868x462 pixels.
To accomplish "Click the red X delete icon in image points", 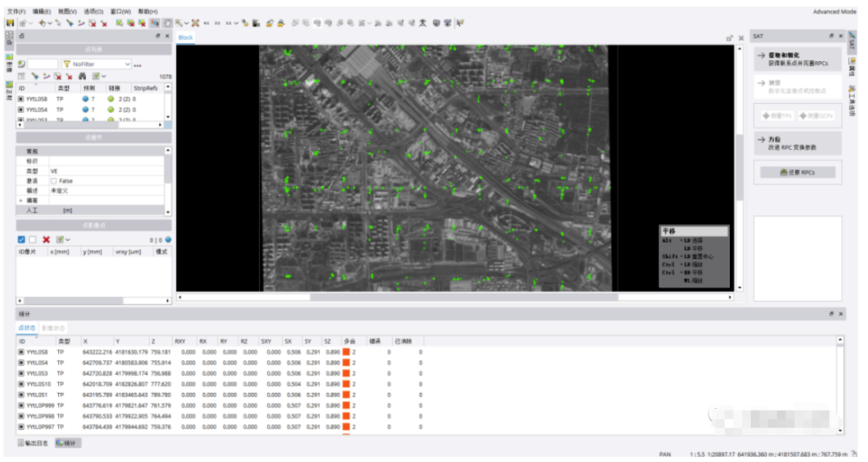I will (x=46, y=239).
